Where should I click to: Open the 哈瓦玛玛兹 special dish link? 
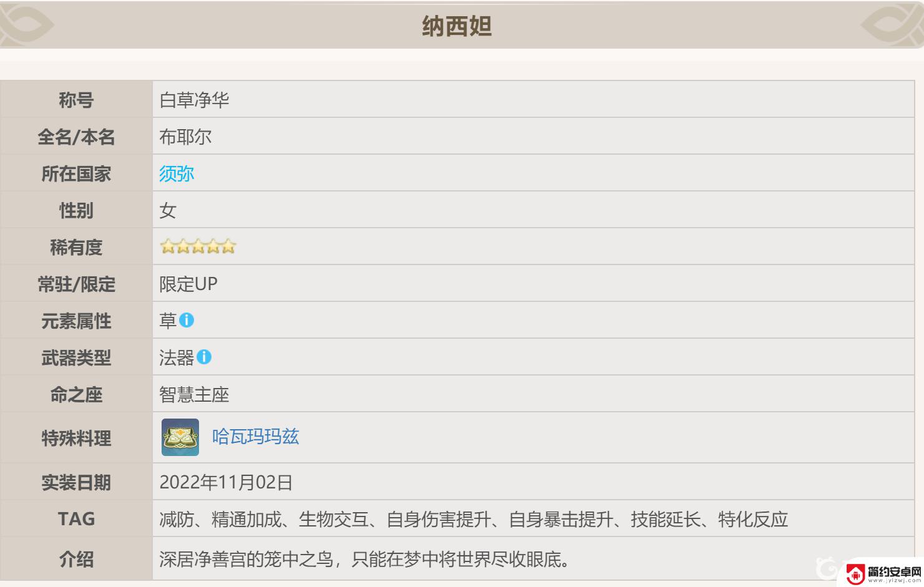pos(256,437)
